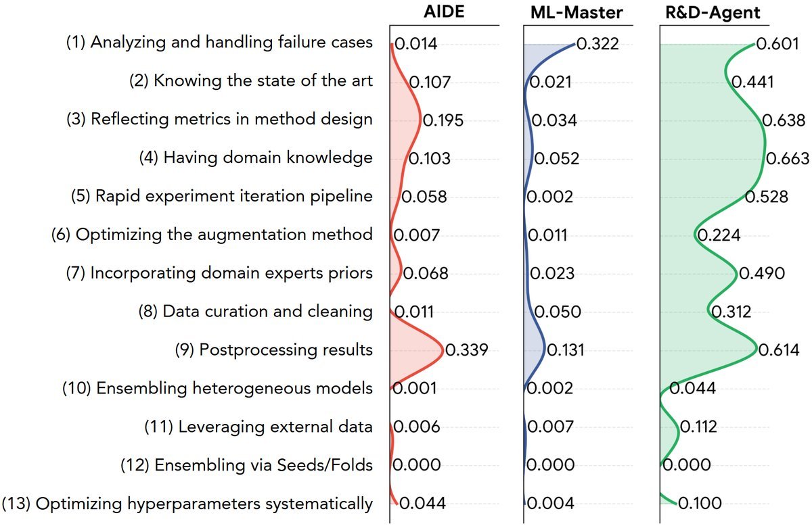Image resolution: width=812 pixels, height=528 pixels.
Task: Click the ML-Master value 0.131
Action: 566,350
